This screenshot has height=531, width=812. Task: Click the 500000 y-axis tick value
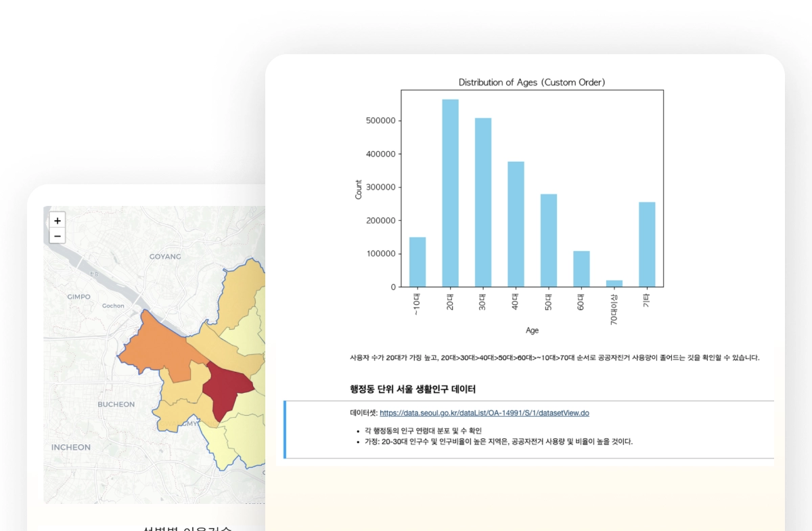(381, 121)
